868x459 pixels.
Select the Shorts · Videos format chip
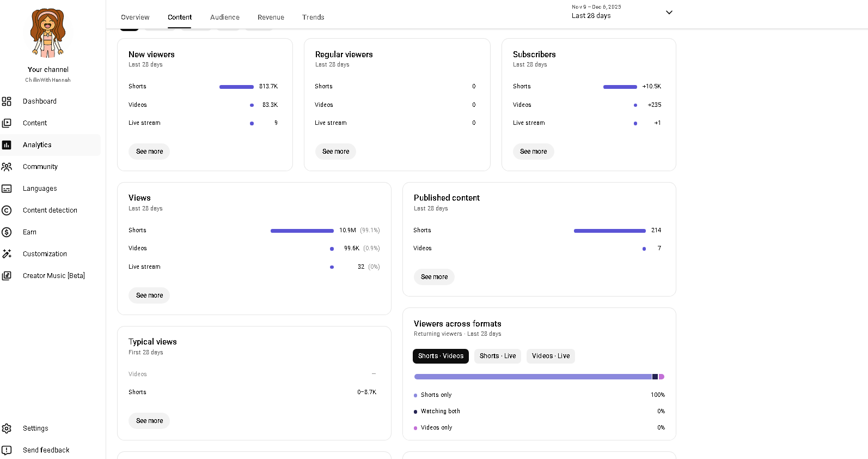[x=441, y=356]
